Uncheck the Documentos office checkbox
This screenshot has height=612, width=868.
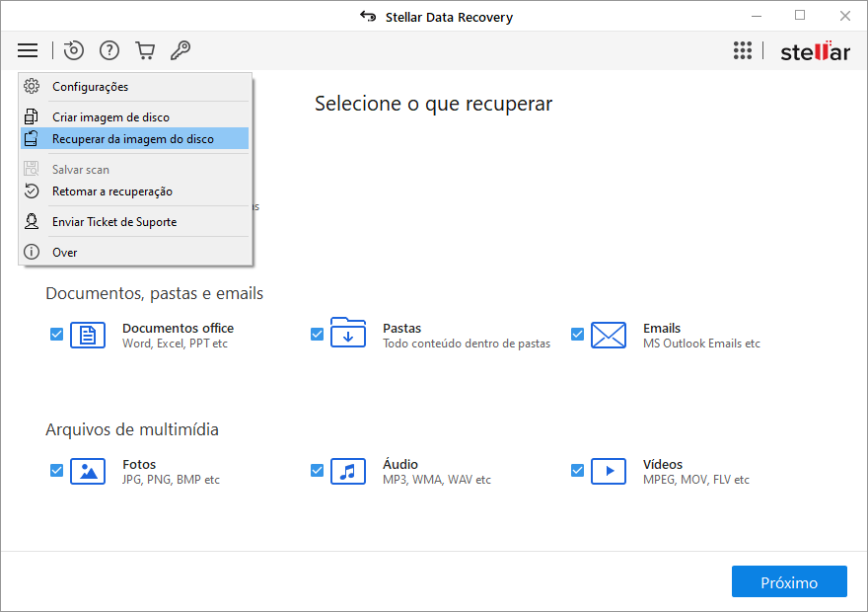click(57, 335)
